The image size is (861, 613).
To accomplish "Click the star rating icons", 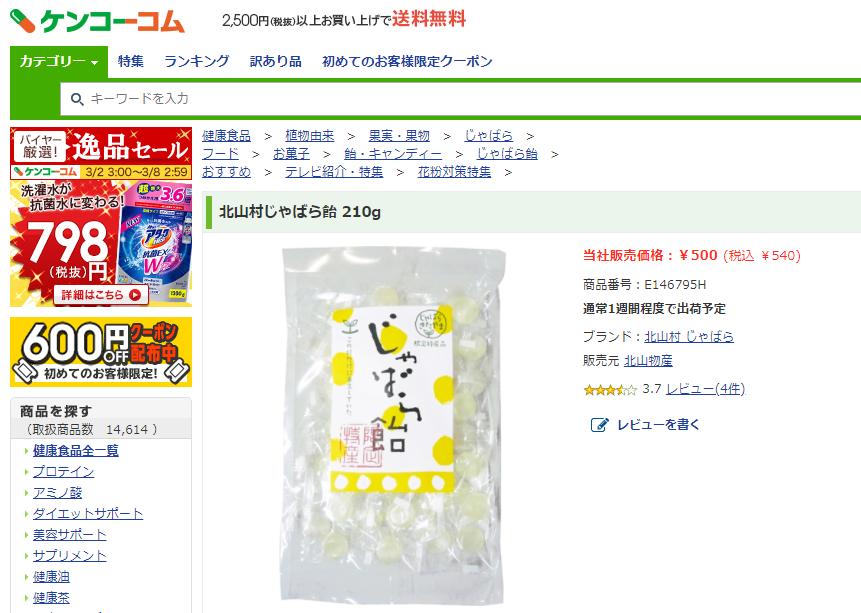I will 610,389.
